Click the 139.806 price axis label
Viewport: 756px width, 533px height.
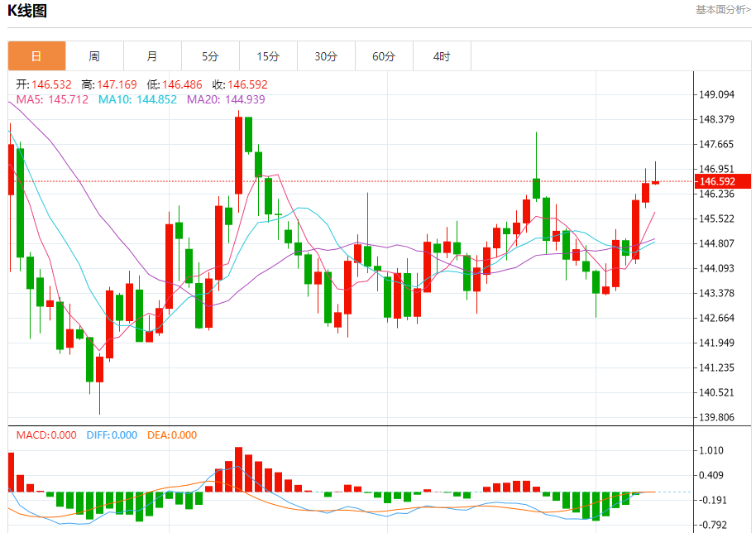click(716, 417)
